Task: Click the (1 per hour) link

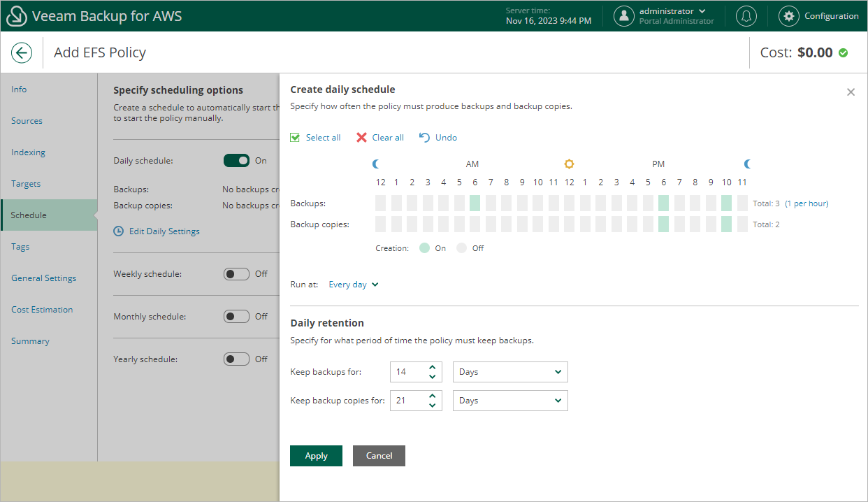Action: (806, 203)
